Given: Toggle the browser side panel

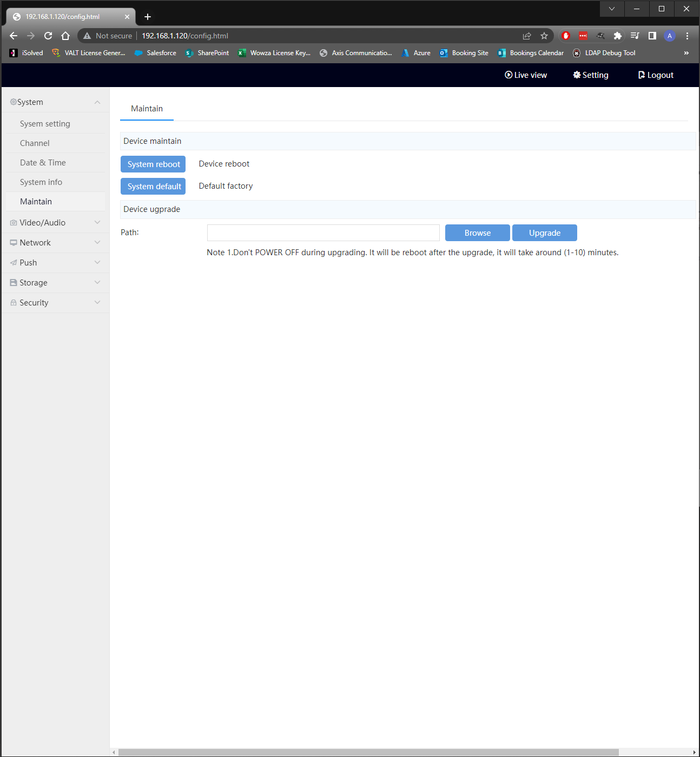Looking at the screenshot, I should pos(652,36).
